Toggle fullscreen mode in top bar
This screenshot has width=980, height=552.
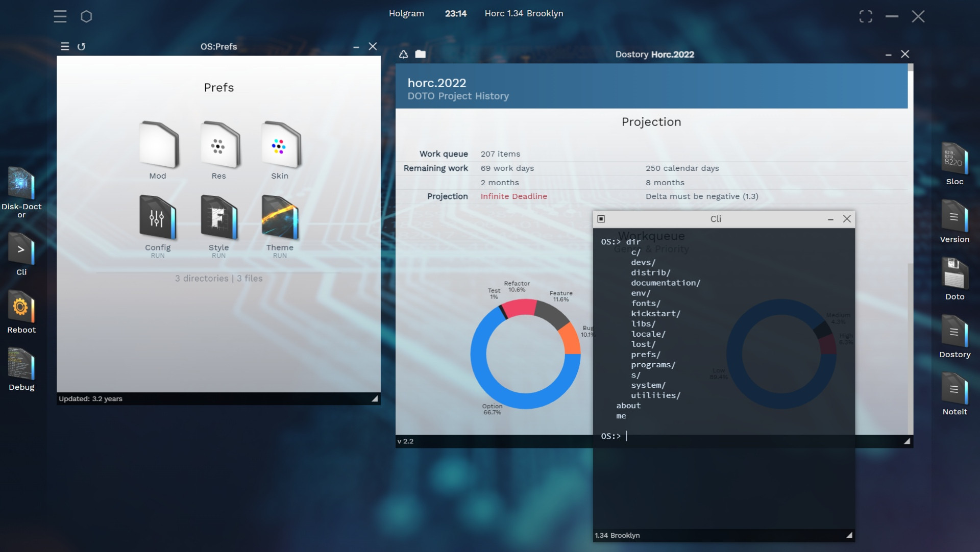pyautogui.click(x=866, y=16)
